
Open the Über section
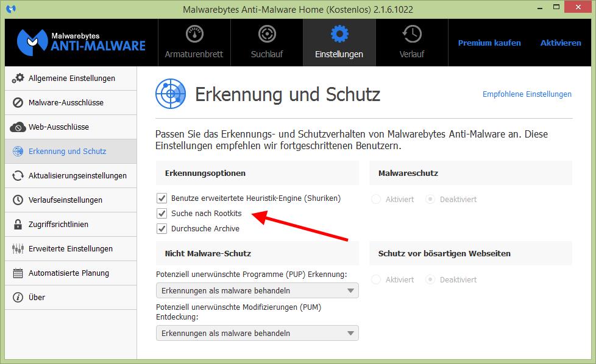coord(71,297)
